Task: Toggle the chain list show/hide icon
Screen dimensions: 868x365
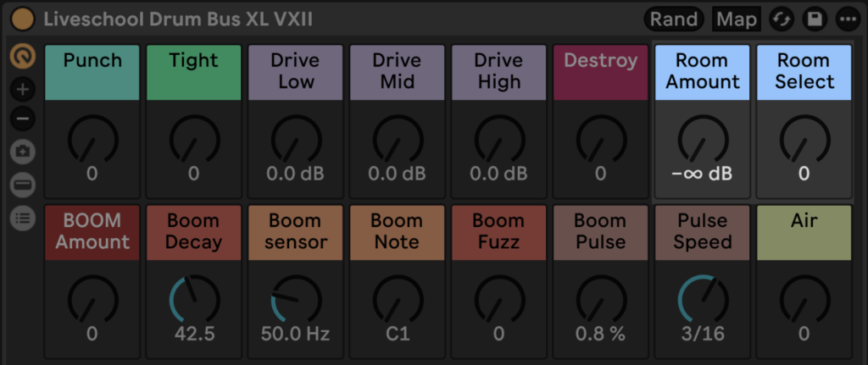Action: click(x=23, y=185)
